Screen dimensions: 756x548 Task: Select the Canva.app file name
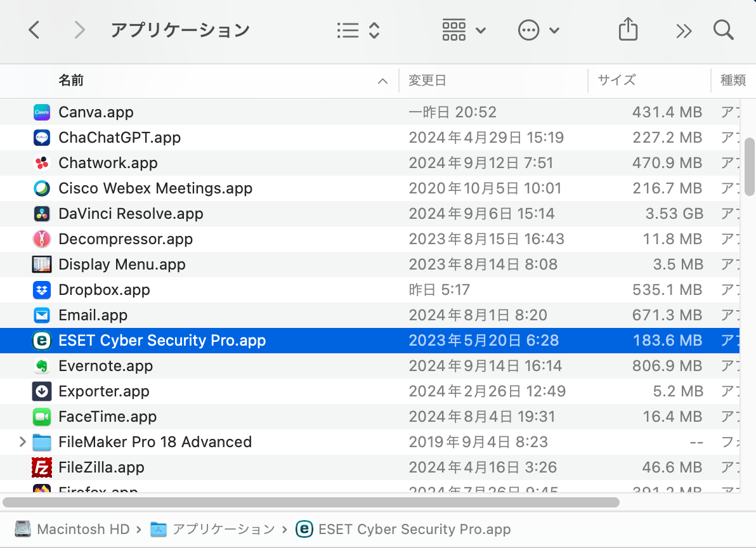click(x=96, y=112)
